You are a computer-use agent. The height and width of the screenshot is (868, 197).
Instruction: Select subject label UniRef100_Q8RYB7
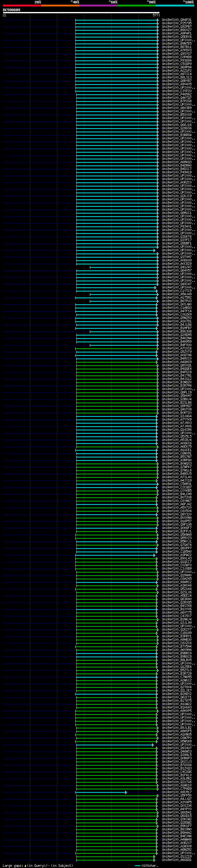pyautogui.click(x=177, y=81)
